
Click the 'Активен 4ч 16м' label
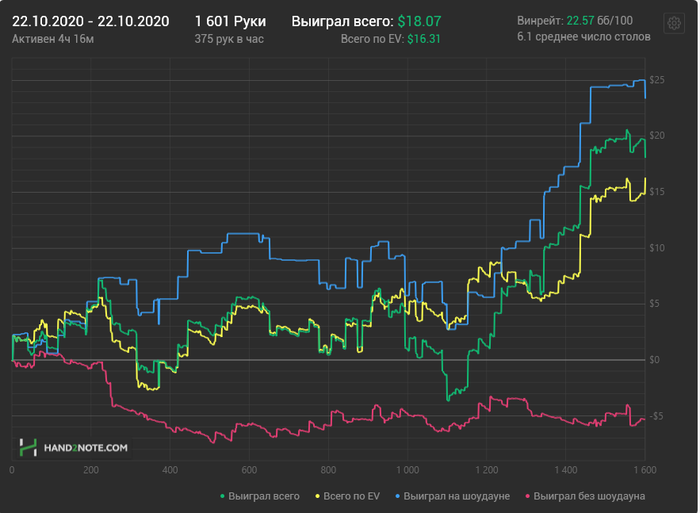coord(53,39)
